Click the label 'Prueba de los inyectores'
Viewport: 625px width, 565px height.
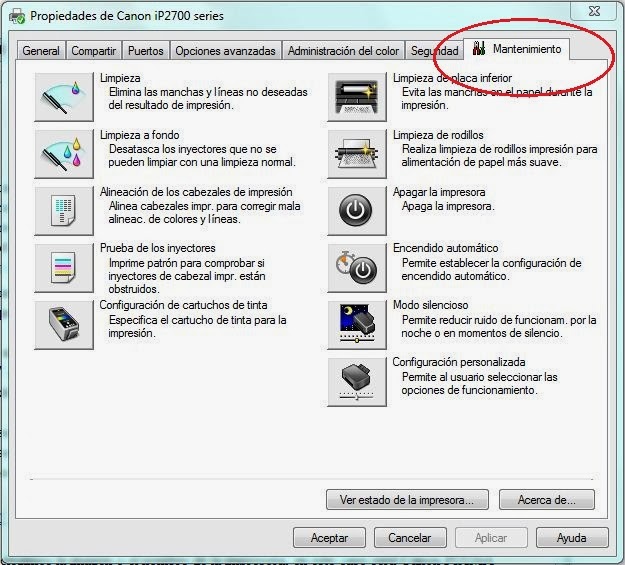(157, 248)
